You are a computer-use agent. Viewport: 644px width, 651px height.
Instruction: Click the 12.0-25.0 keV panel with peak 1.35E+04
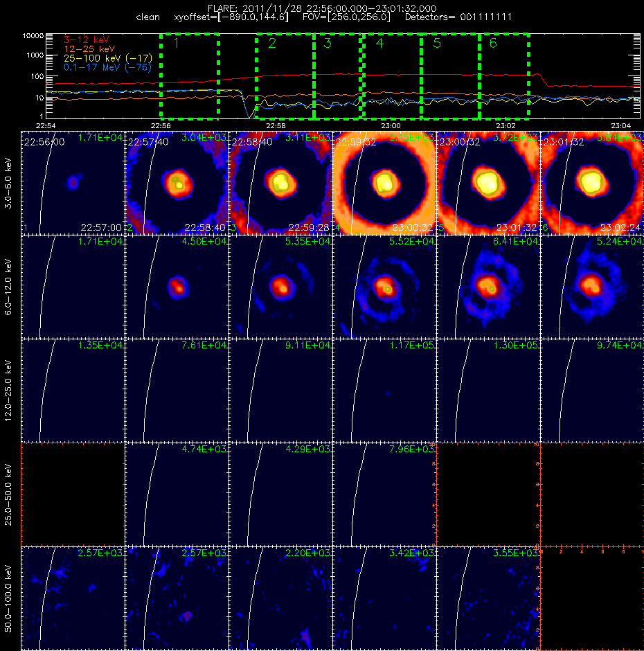(x=73, y=391)
